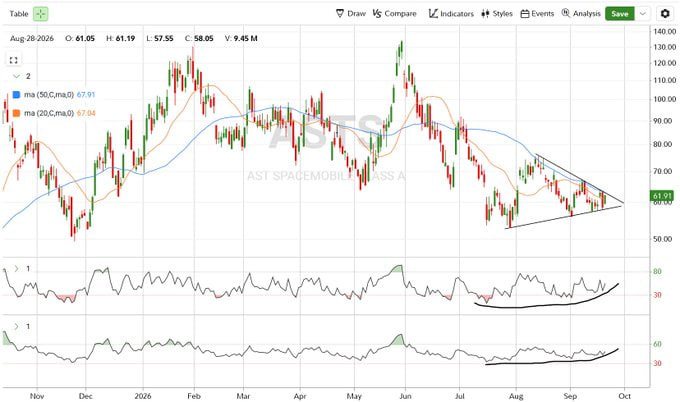Open the Table view
Viewport: 680px width, 402px height.
pyautogui.click(x=19, y=14)
